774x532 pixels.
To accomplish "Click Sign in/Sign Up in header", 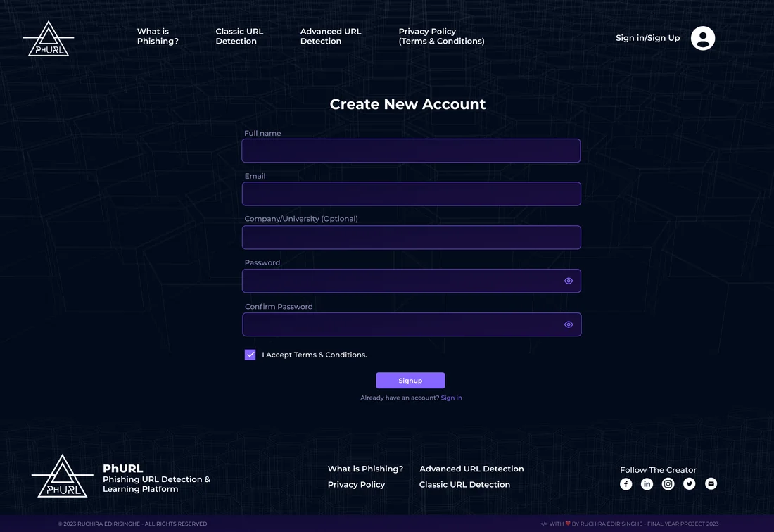I will point(647,38).
